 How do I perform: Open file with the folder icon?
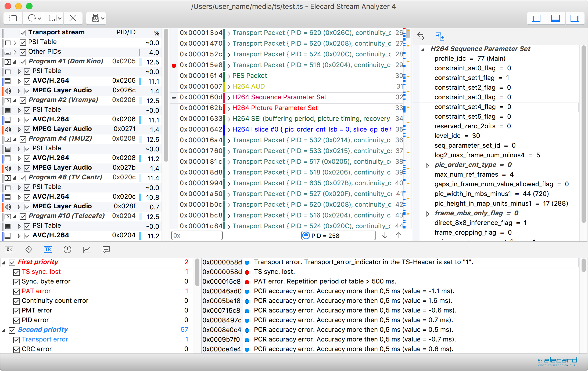[13, 18]
